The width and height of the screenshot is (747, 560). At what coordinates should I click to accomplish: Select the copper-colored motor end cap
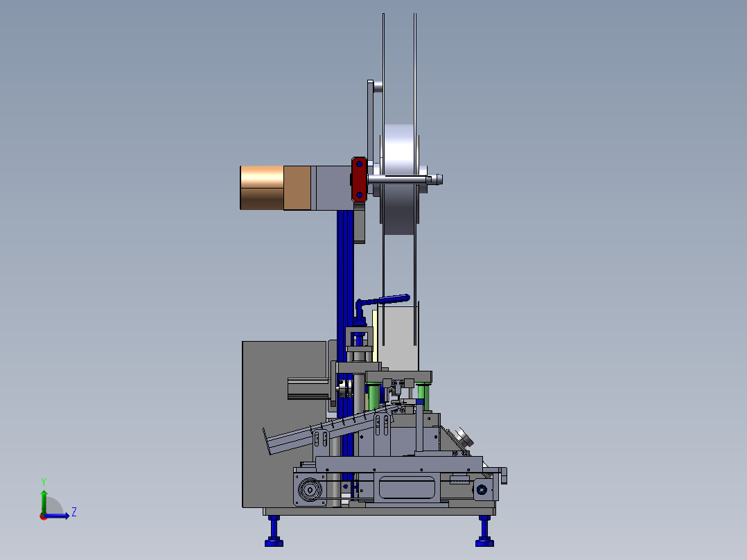coord(261,188)
